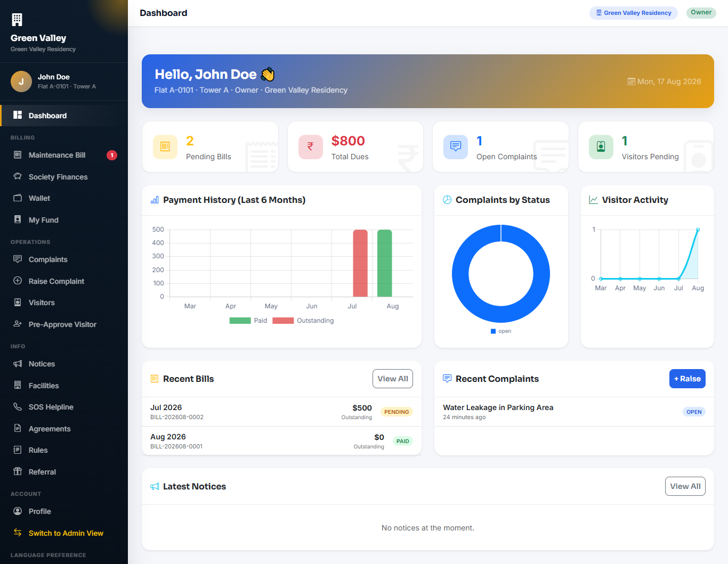Image resolution: width=728 pixels, height=564 pixels.
Task: Open My Fund page
Action: 64,220
